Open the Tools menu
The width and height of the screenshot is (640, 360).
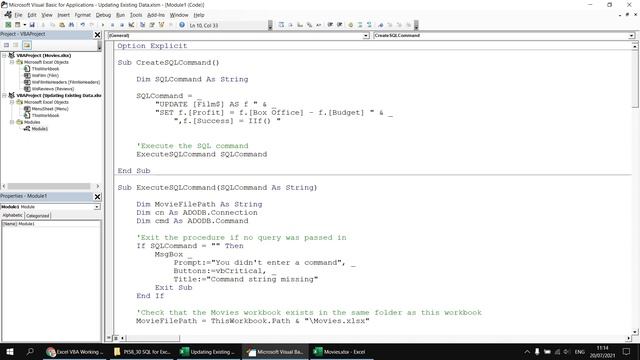(x=136, y=15)
